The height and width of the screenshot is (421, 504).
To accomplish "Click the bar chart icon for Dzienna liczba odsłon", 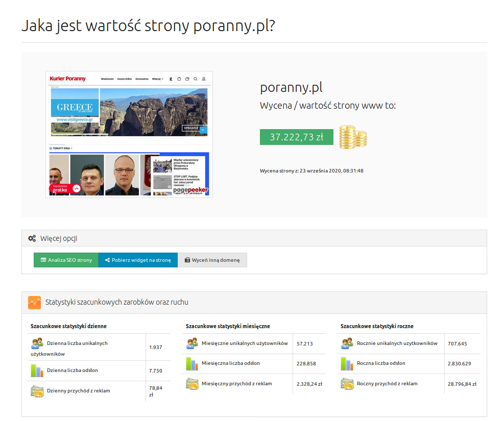I will tap(37, 370).
